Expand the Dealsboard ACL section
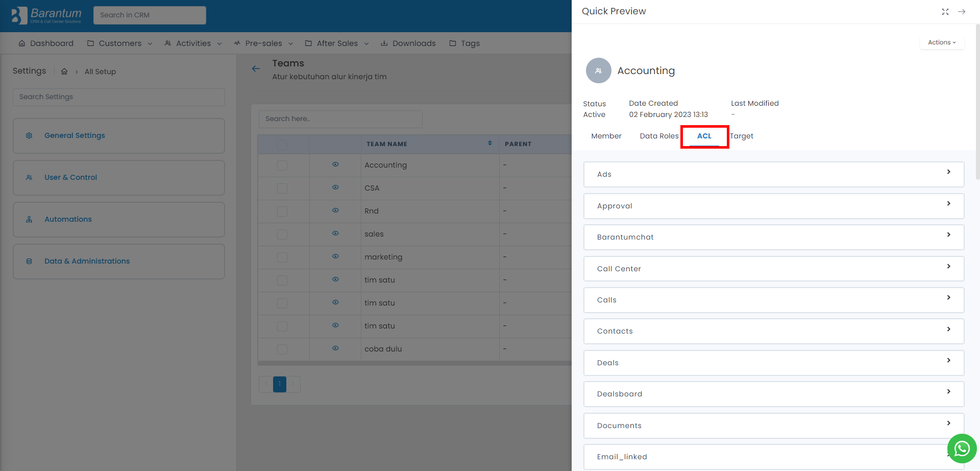The width and height of the screenshot is (980, 471). click(x=774, y=394)
